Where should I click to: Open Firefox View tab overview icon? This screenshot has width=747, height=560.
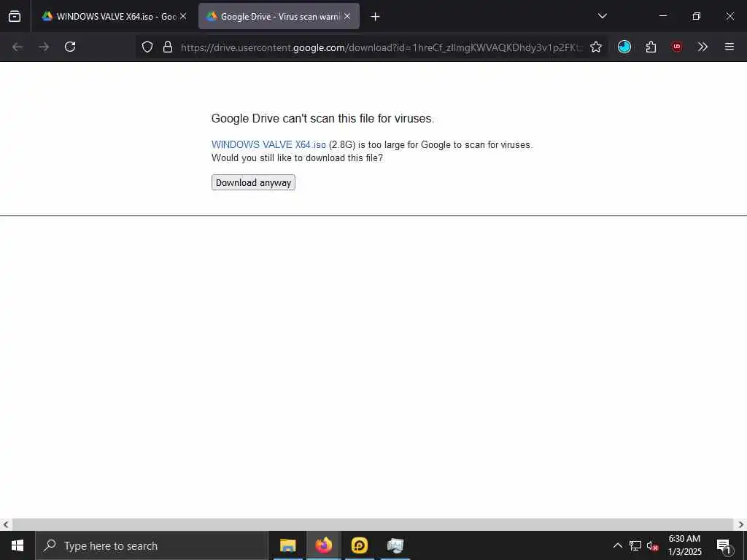(x=15, y=16)
